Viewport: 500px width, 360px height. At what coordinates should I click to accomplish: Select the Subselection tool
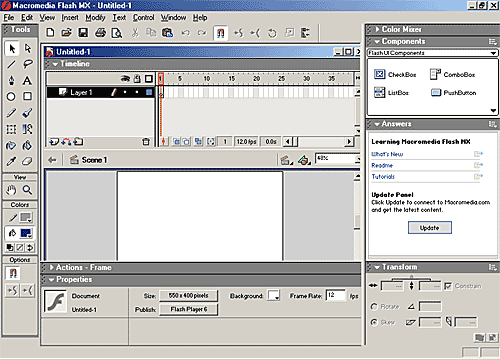tap(28, 49)
